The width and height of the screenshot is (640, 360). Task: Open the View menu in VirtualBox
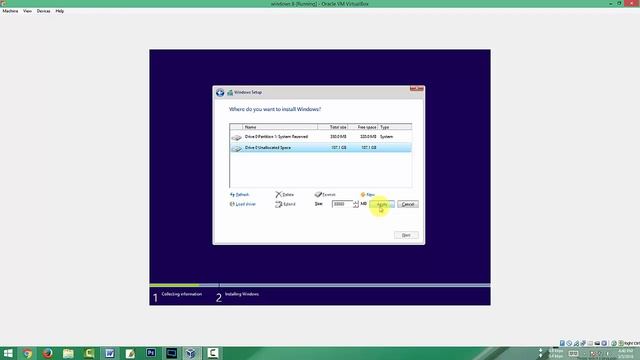click(x=27, y=11)
